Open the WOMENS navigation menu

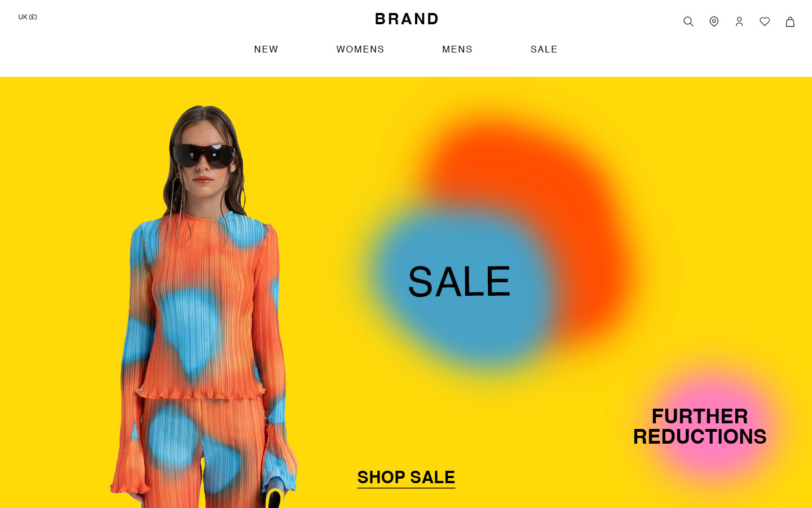tap(360, 50)
